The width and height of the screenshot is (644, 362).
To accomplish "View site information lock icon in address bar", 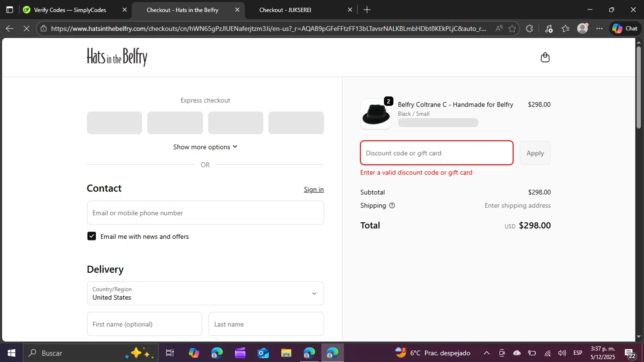I will click(x=43, y=28).
